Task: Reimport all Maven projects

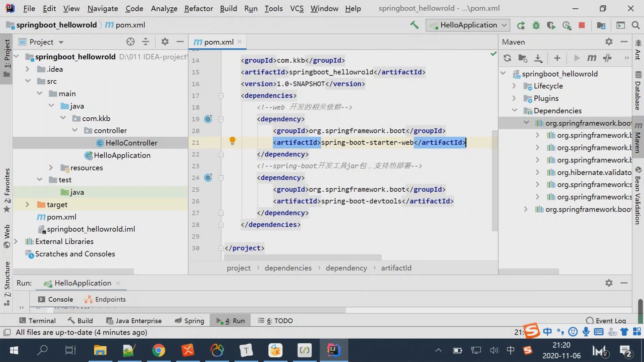Action: point(507,58)
